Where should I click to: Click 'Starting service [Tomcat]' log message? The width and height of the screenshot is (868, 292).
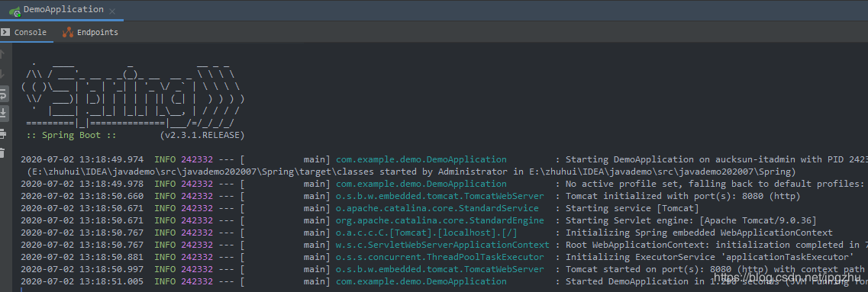(632, 208)
